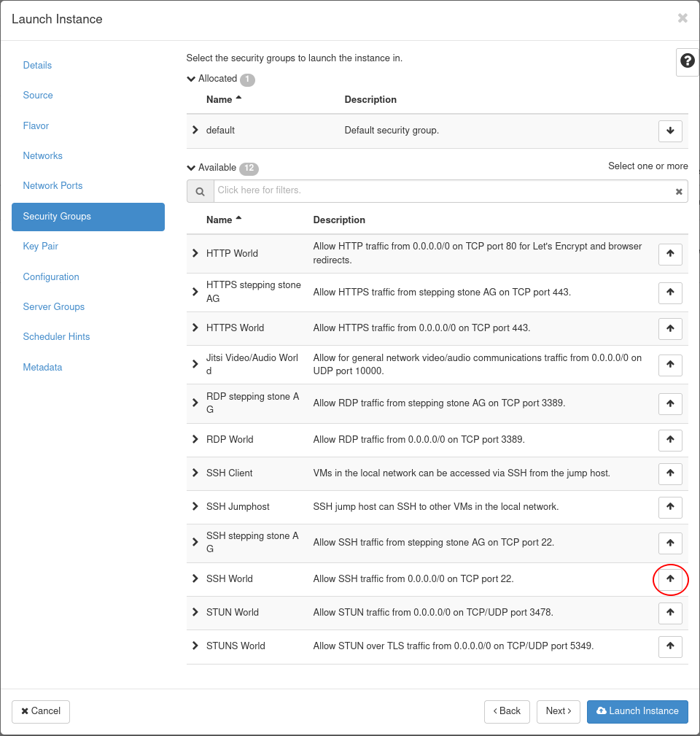700x736 pixels.
Task: Expand the SSH Client row details
Action: coord(195,473)
